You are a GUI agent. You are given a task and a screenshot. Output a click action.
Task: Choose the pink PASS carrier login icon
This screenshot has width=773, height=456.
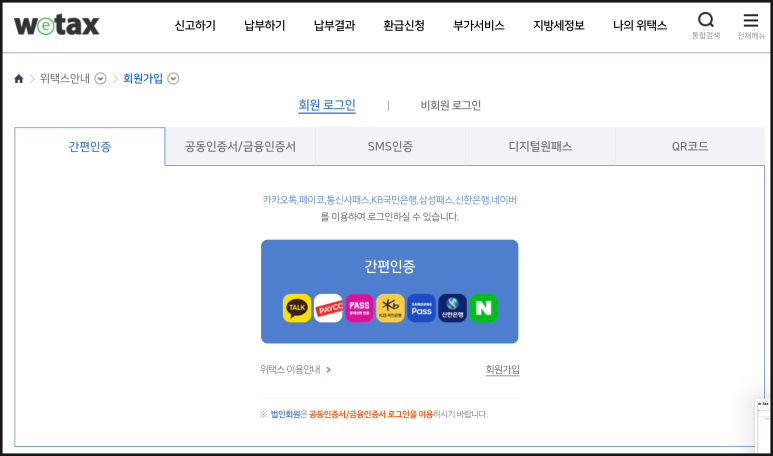(359, 308)
